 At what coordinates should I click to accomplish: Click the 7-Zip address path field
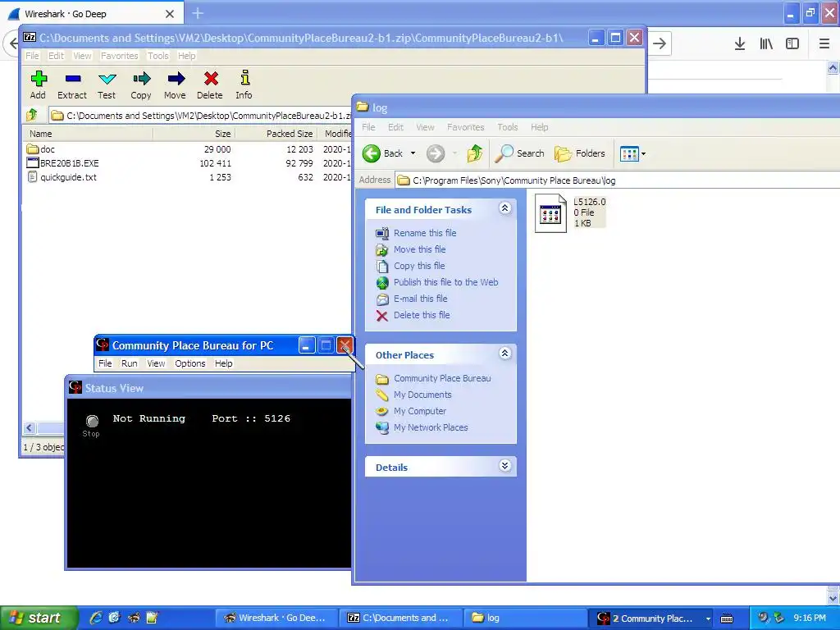click(200, 115)
